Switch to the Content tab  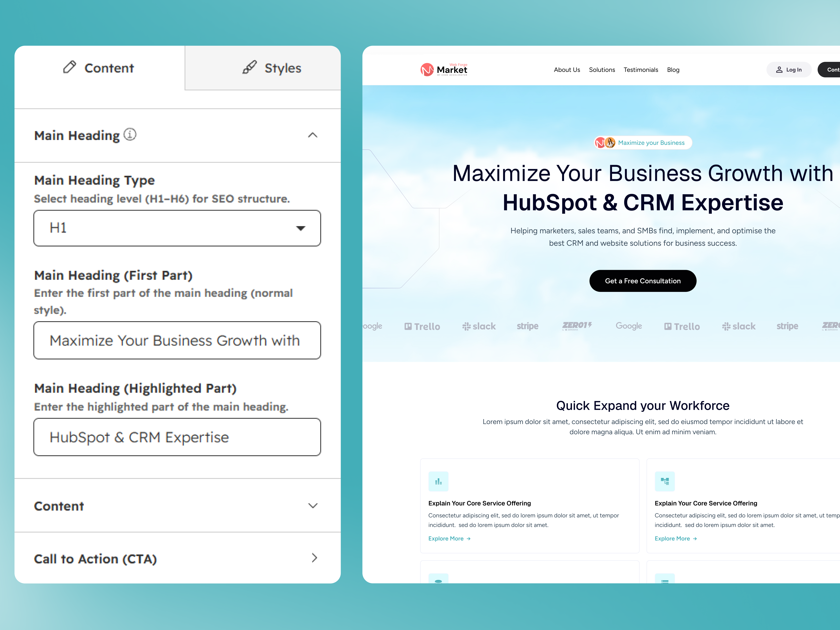99,68
